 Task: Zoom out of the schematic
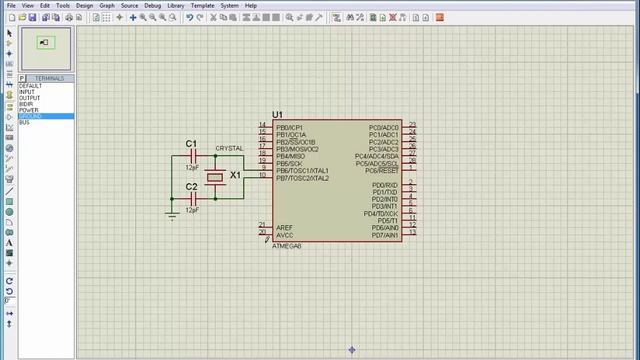point(153,18)
